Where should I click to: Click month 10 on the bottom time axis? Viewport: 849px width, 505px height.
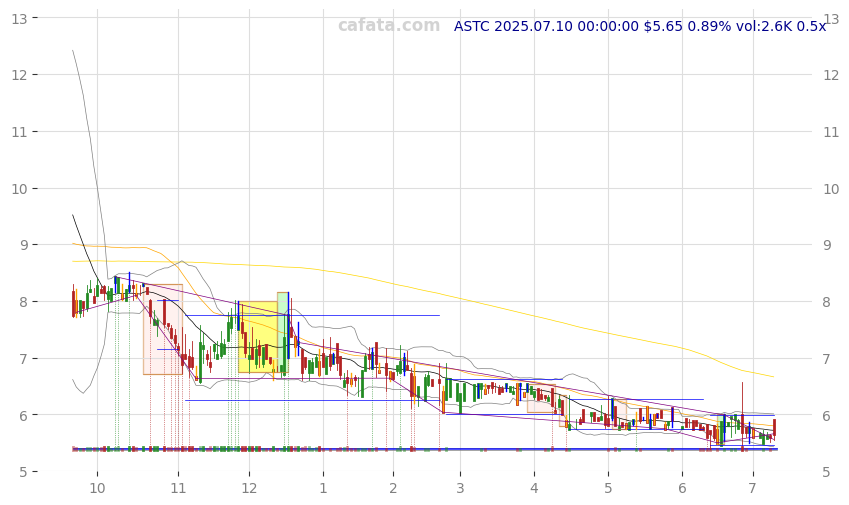97,488
